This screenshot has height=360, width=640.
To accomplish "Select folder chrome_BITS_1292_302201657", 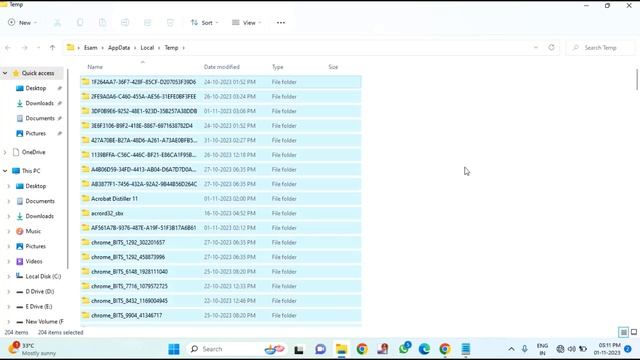I will 220,242.
